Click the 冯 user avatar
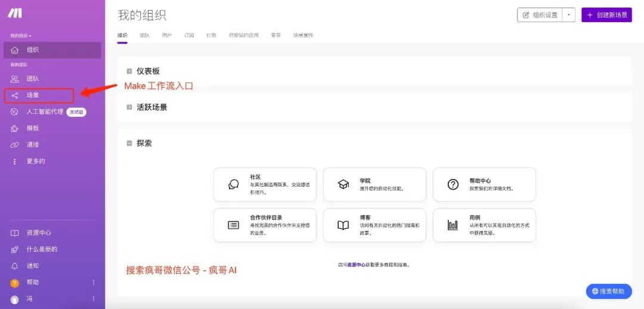 click(x=15, y=299)
